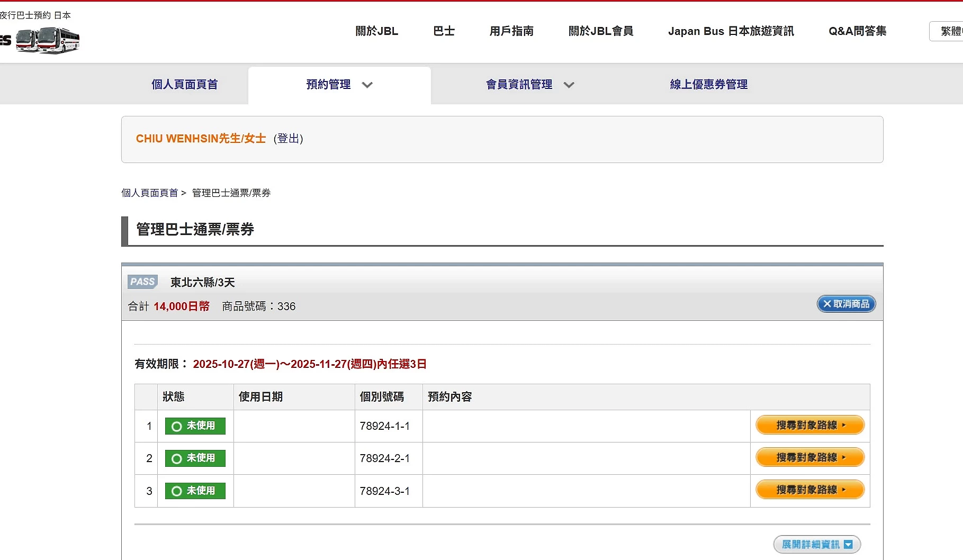This screenshot has height=560, width=963.
Task: Search routes for ticket 78924-3-1
Action: 809,490
